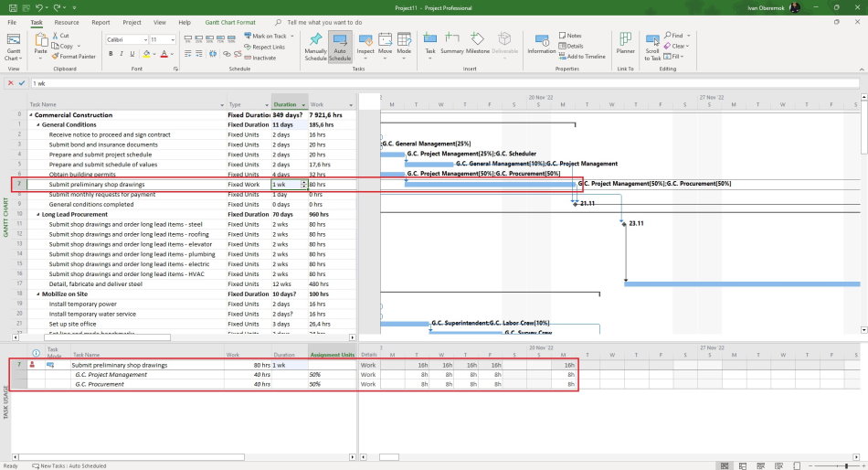Click the Cut command
The image size is (868, 470).
click(61, 36)
